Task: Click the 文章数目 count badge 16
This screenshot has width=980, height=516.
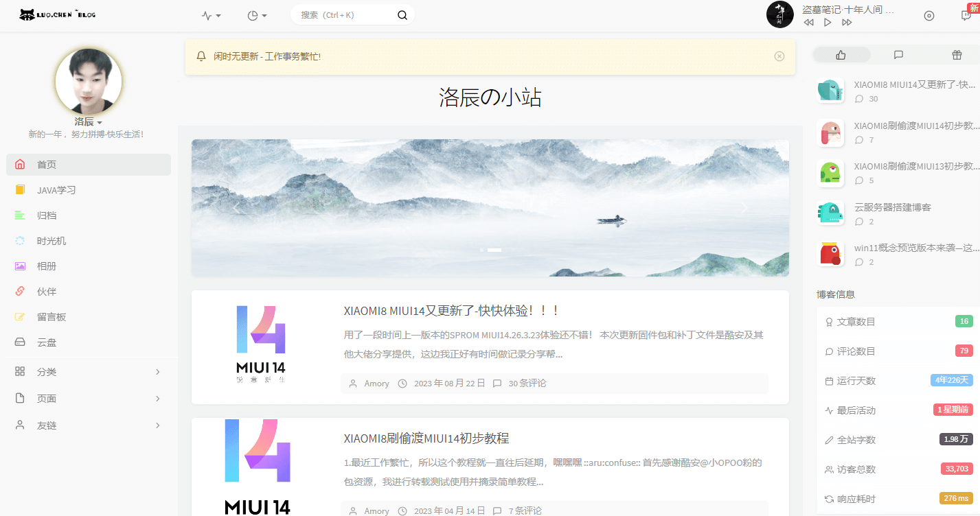Action: click(964, 322)
